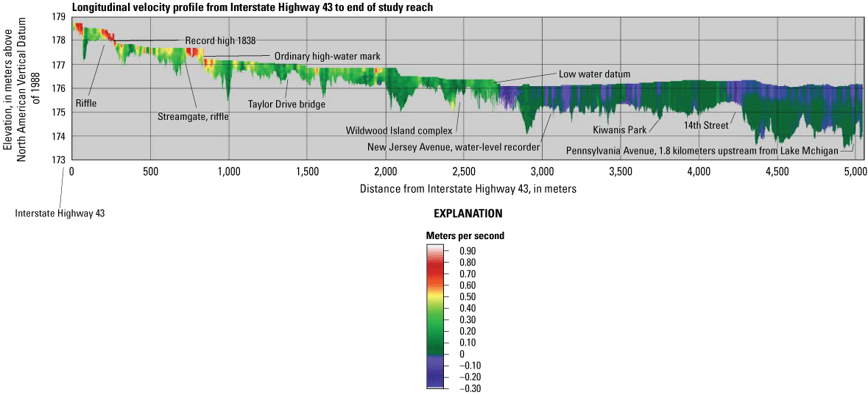This screenshot has width=868, height=395.
Task: Click the 5,000 tick on distance axis
Action: point(854,172)
